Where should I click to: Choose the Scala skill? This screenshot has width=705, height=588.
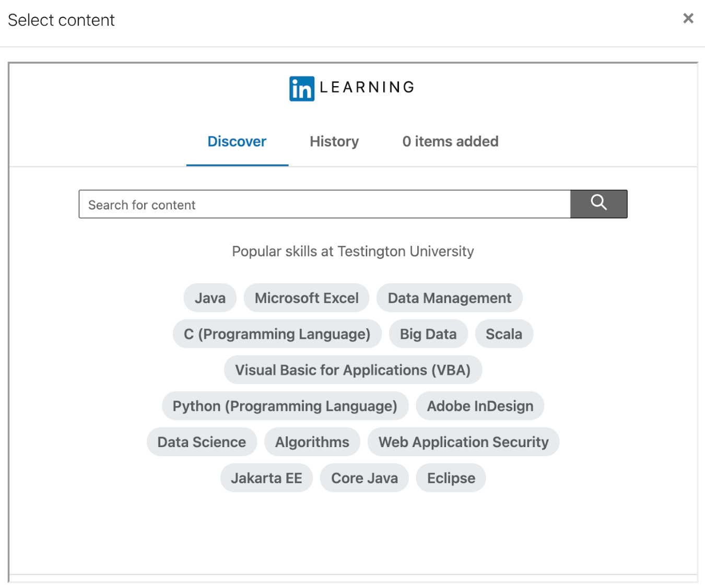(x=504, y=334)
